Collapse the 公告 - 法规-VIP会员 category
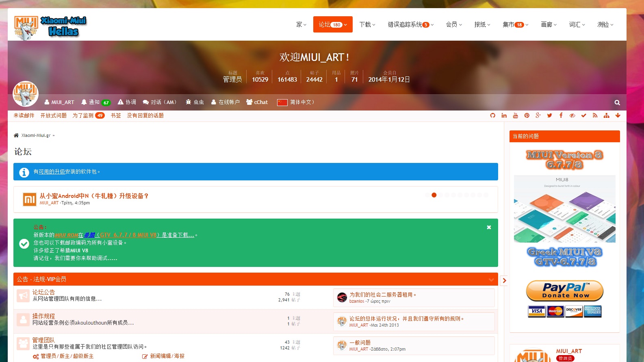 [x=491, y=280]
